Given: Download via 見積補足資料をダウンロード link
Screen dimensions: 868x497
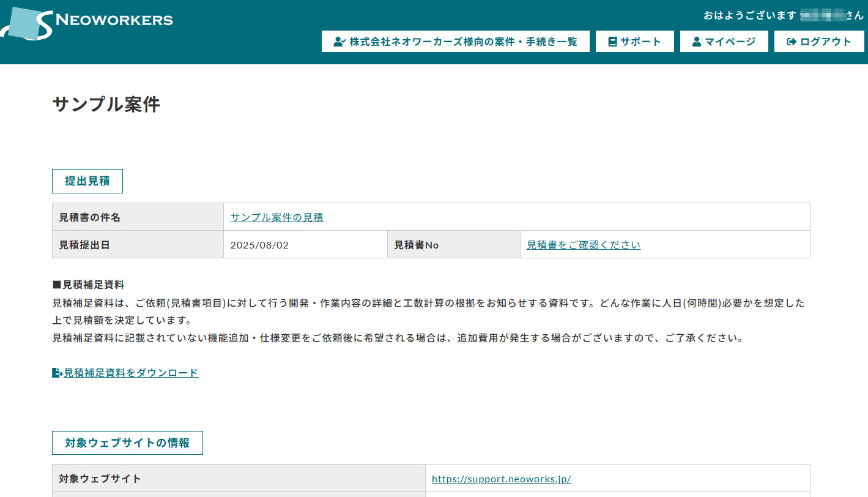Looking at the screenshot, I should tap(131, 373).
